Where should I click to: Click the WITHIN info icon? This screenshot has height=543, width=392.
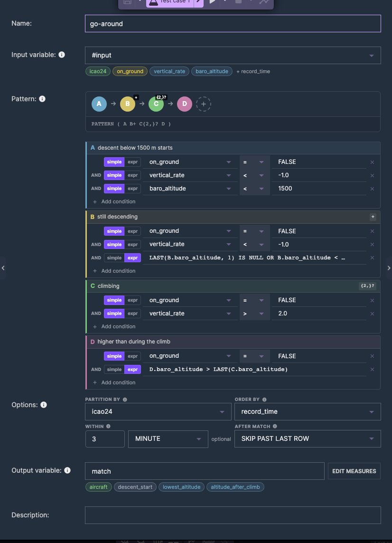tap(108, 427)
